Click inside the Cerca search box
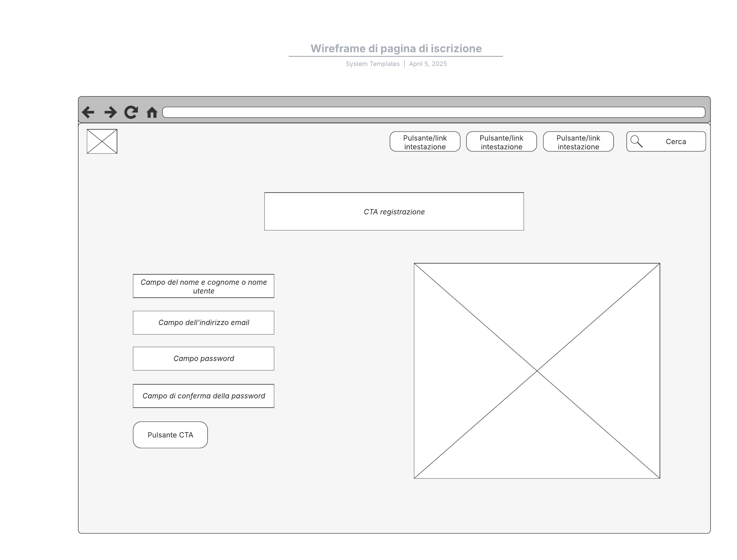737x560 pixels. 675,142
